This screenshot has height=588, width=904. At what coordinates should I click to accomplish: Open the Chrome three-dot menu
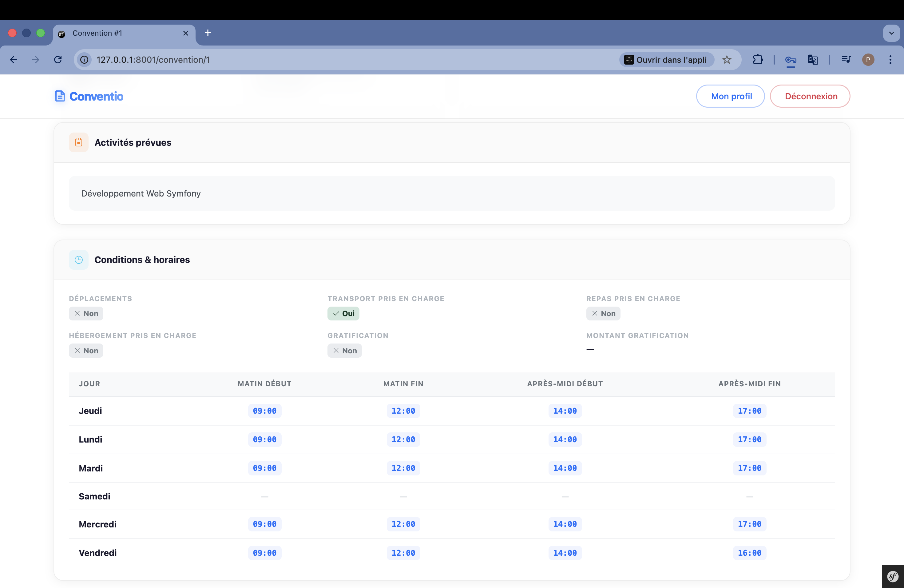tap(890, 60)
